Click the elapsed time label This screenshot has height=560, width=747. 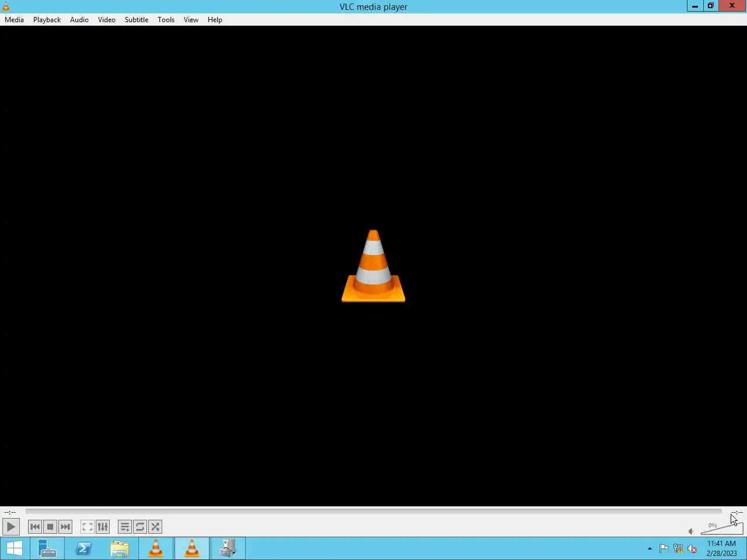point(10,512)
